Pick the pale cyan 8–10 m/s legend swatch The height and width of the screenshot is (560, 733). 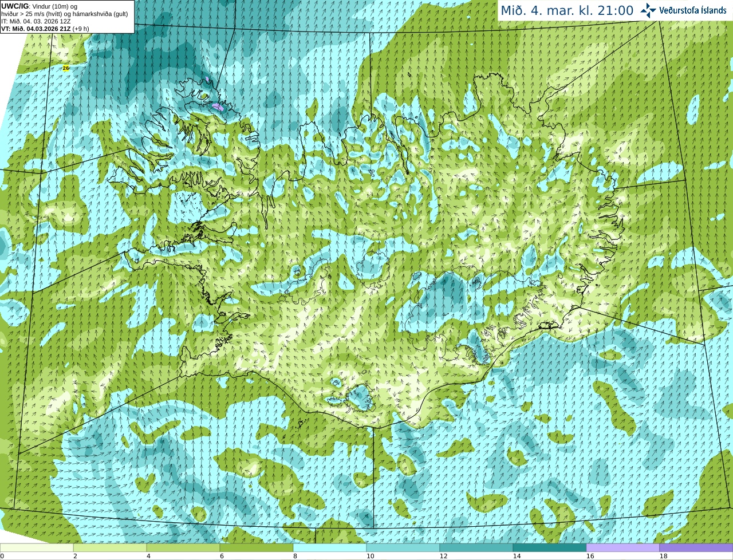coord(330,548)
